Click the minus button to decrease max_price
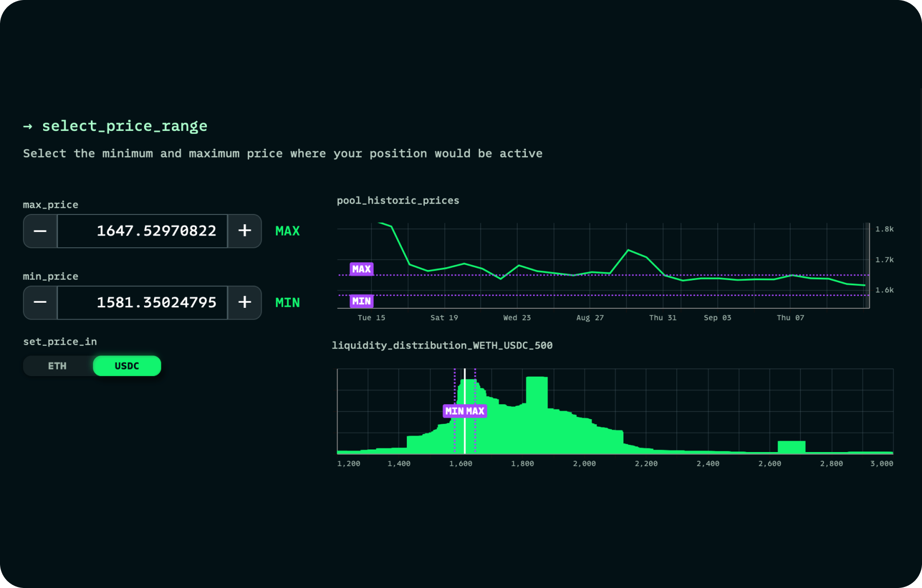Image resolution: width=922 pixels, height=588 pixels. 40,231
